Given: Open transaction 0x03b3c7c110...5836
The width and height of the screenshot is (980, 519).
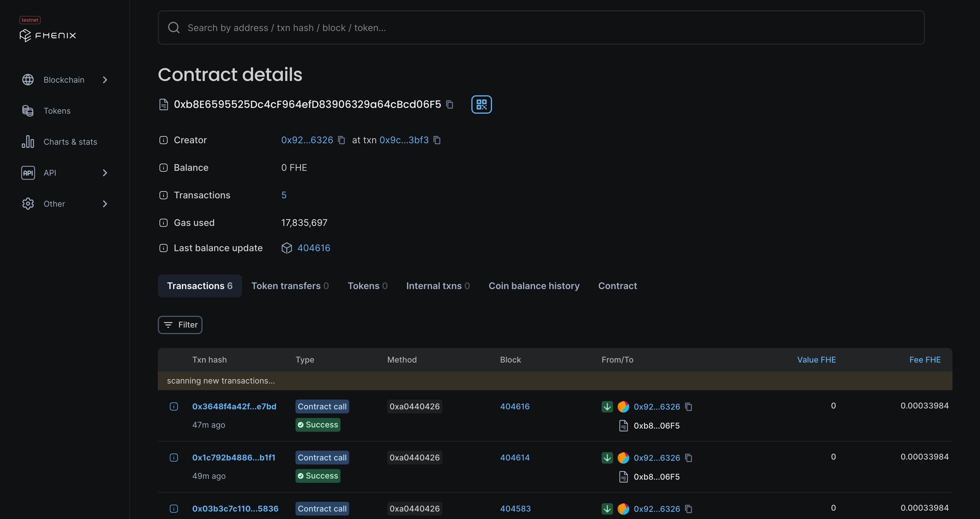Looking at the screenshot, I should pyautogui.click(x=235, y=509).
